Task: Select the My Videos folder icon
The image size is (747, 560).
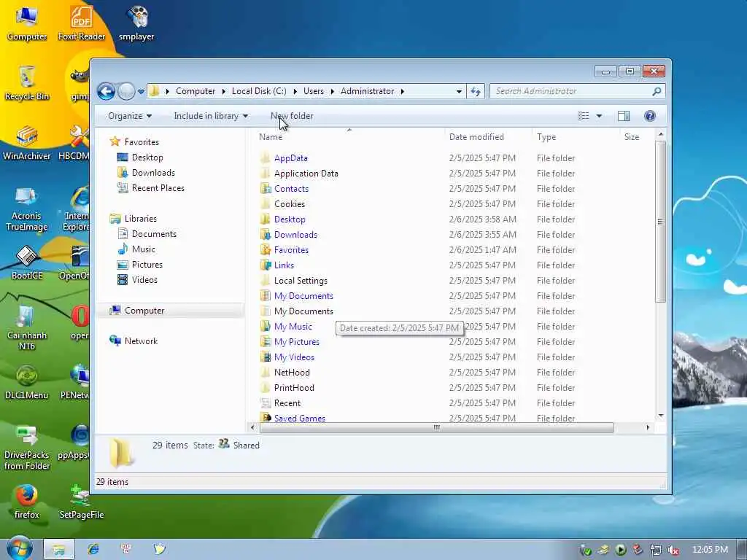Action: coord(266,357)
